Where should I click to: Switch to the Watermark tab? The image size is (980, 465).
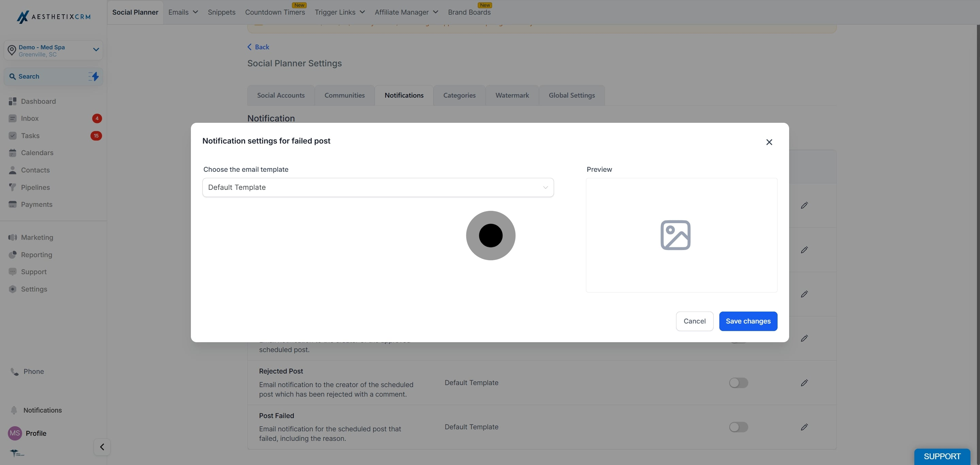click(x=512, y=96)
